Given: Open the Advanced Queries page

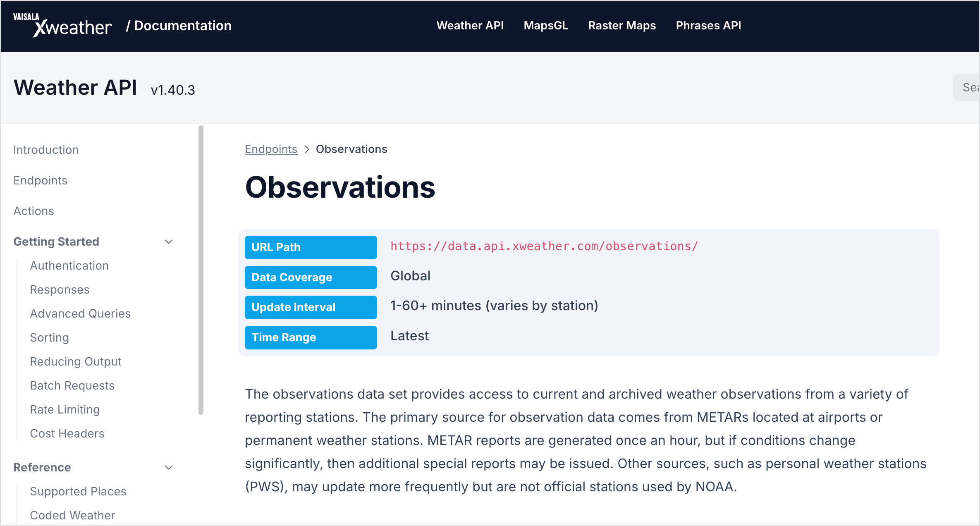Looking at the screenshot, I should [x=80, y=313].
